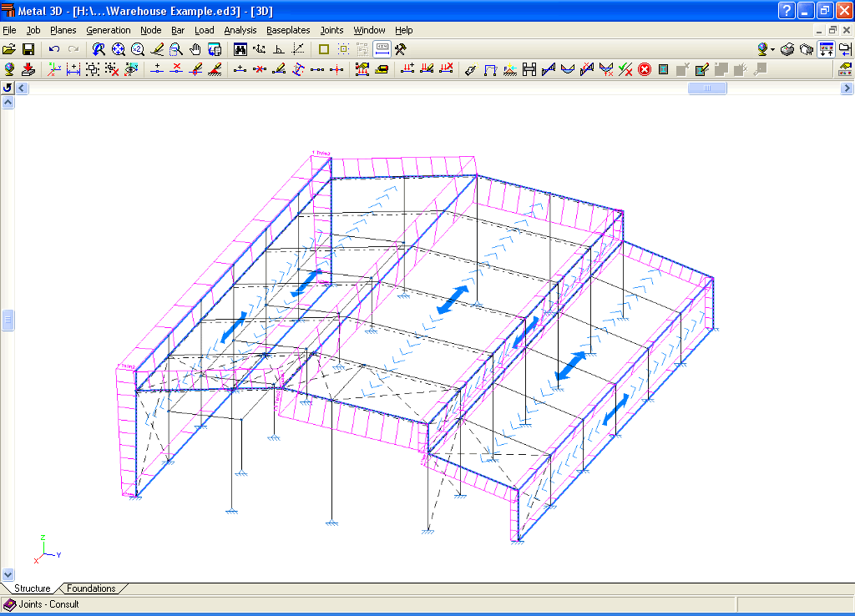This screenshot has height=616, width=855.
Task: Select the hand pan tool
Action: [195, 49]
